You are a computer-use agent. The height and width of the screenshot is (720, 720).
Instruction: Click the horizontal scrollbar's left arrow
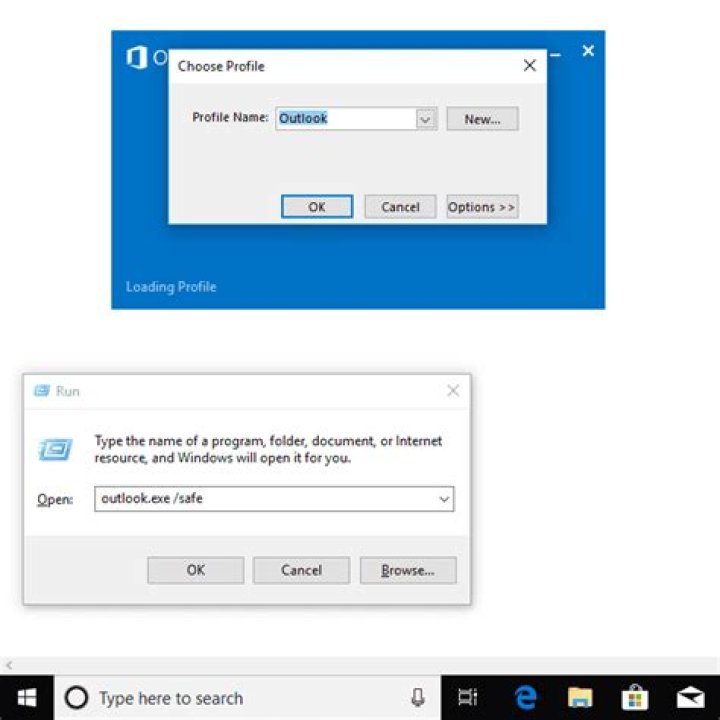(x=9, y=665)
